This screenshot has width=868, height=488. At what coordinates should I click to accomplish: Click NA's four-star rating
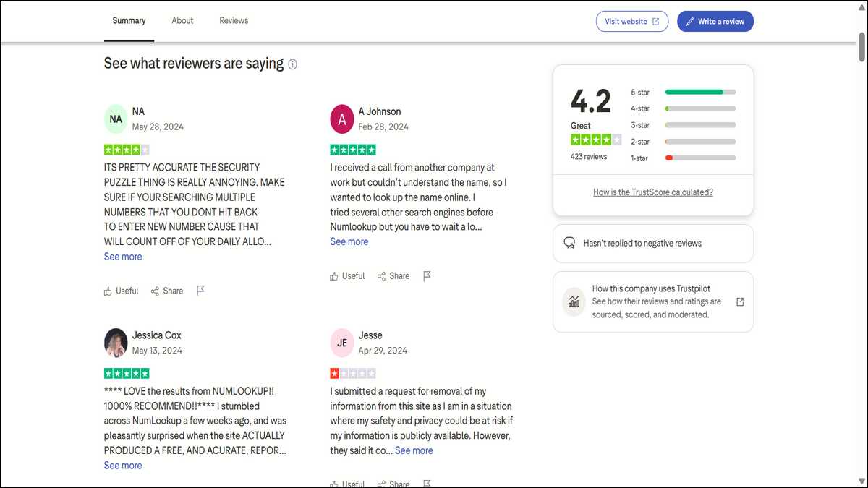pyautogui.click(x=127, y=150)
